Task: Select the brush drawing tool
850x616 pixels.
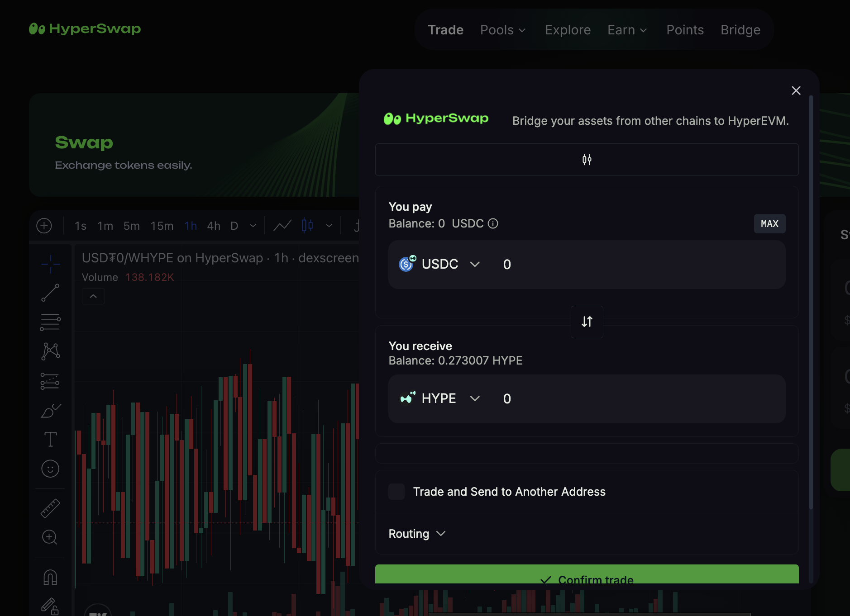Action: click(x=51, y=410)
